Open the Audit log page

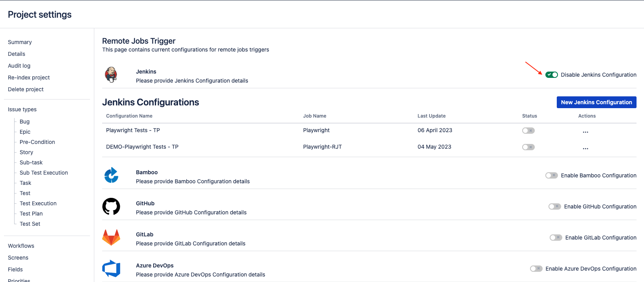19,66
